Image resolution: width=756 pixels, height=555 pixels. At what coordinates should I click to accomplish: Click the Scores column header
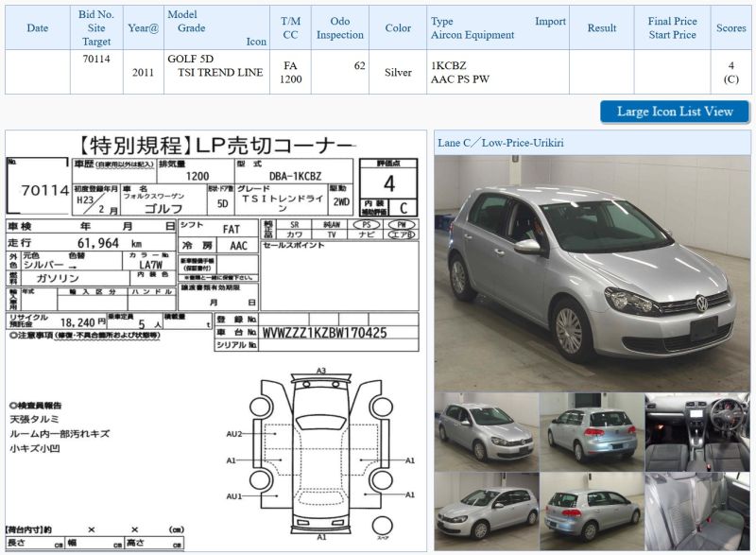730,28
